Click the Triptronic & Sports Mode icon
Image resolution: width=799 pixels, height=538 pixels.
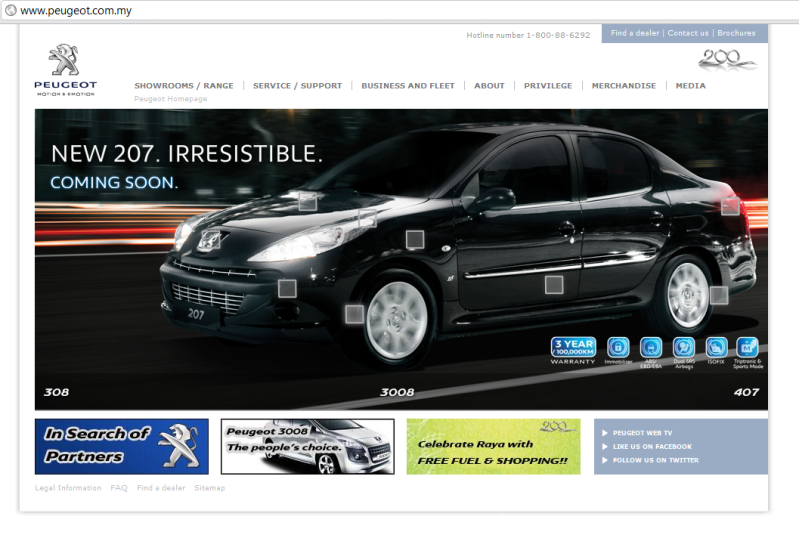(748, 348)
